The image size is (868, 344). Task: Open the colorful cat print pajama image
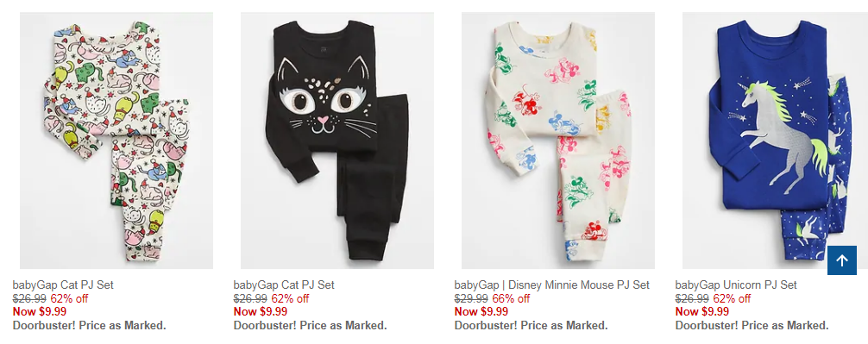(116, 141)
